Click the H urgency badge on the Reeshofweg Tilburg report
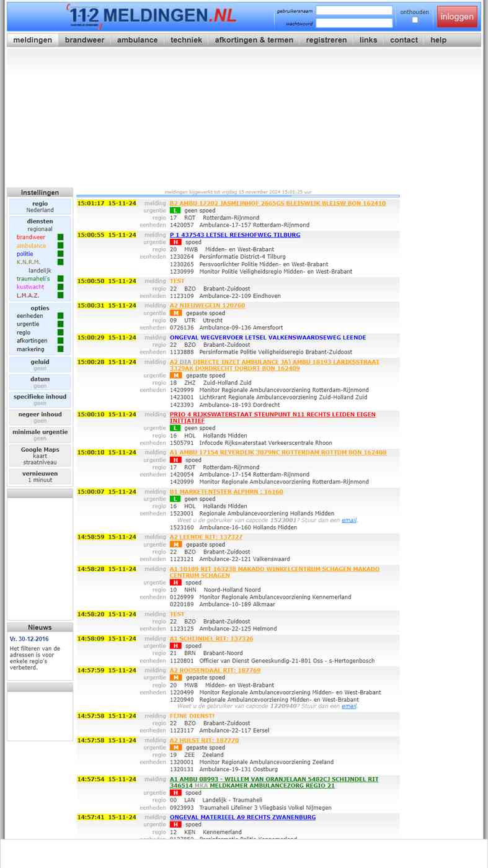 click(175, 243)
